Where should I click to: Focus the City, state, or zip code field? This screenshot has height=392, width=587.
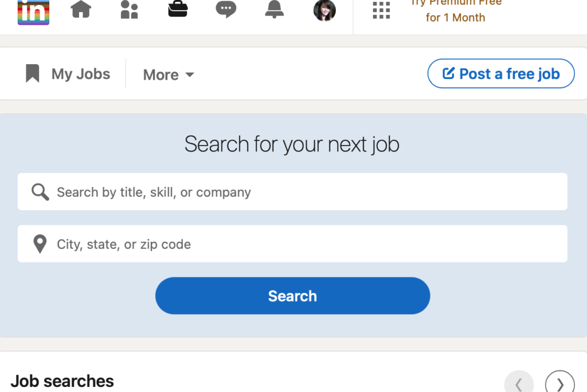(292, 244)
